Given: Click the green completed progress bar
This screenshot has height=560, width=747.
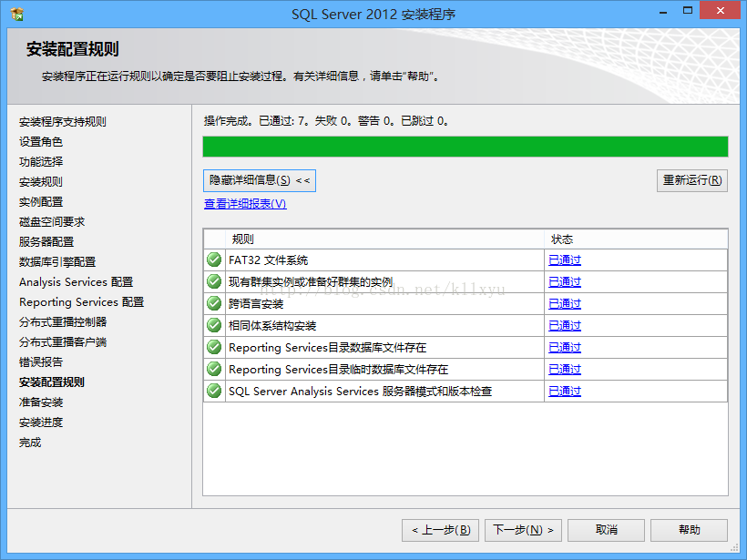Looking at the screenshot, I should pos(466,147).
